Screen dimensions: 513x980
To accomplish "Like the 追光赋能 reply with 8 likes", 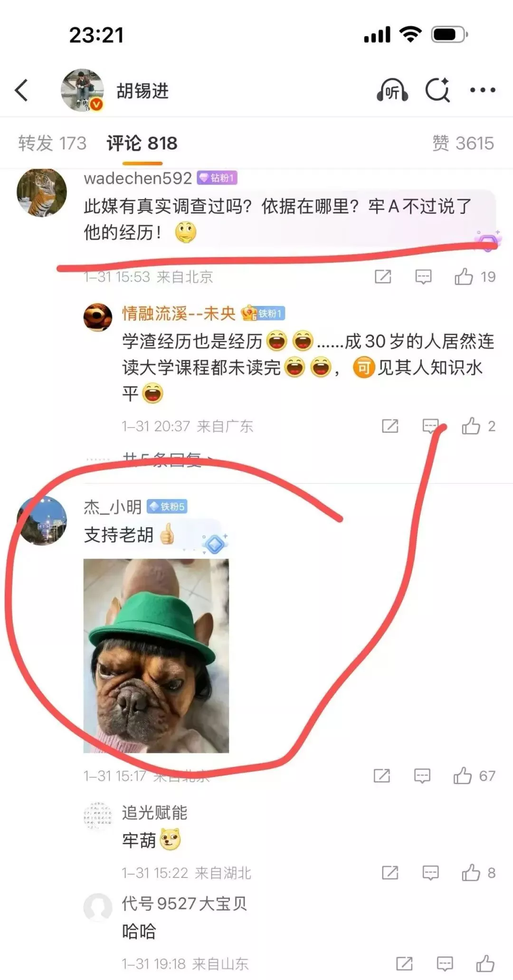I will tap(471, 872).
